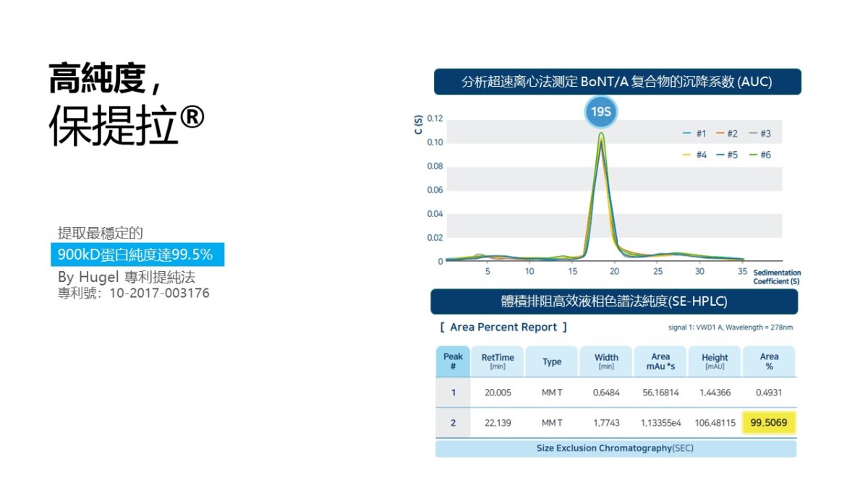Image resolution: width=868 pixels, height=488 pixels.
Task: Click the blue highlighted 900kD蛋白純度達99.5% bar
Action: pyautogui.click(x=137, y=254)
